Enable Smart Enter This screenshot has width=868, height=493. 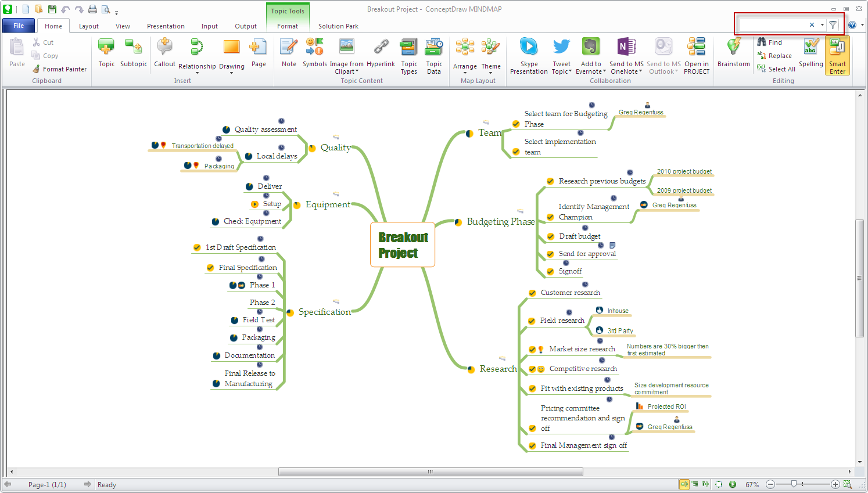point(837,55)
